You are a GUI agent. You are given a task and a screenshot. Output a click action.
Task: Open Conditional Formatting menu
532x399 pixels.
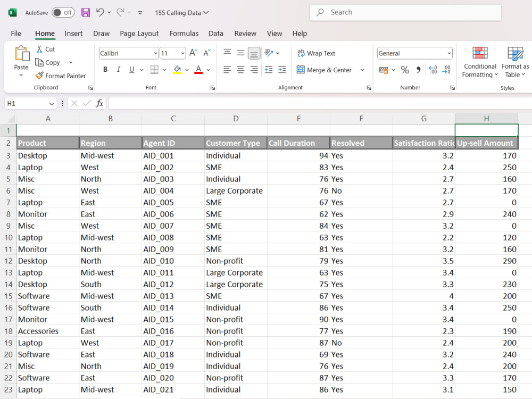pyautogui.click(x=480, y=62)
